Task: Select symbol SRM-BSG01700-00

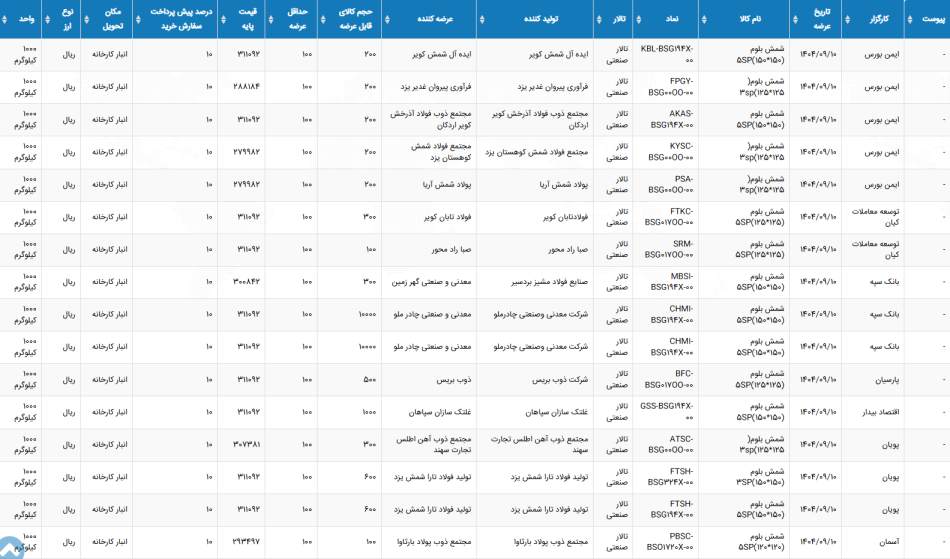Action: coord(669,250)
